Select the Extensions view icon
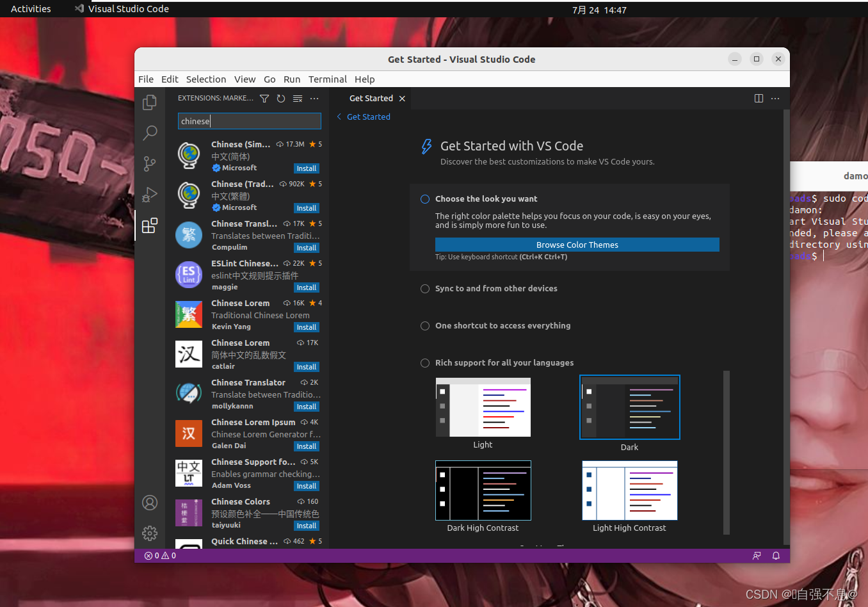Screen dimensions: 868x607 [150, 225]
